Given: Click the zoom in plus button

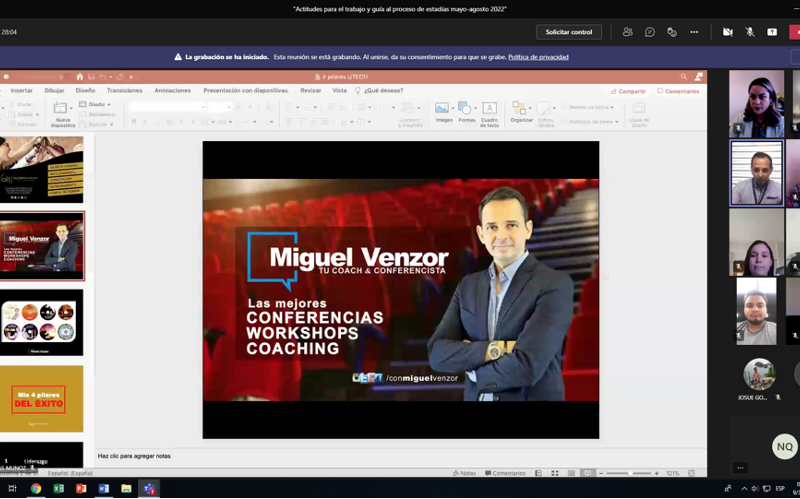Looking at the screenshot, I should tap(657, 473).
